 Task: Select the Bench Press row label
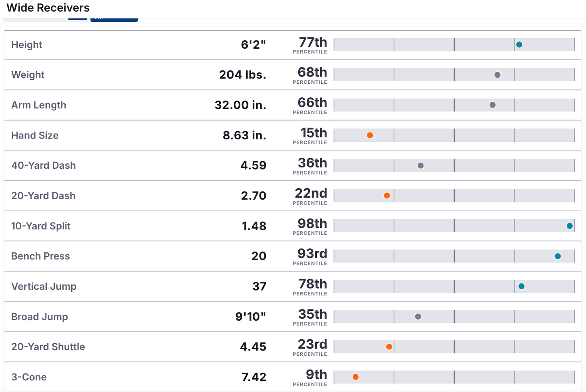[x=41, y=256]
